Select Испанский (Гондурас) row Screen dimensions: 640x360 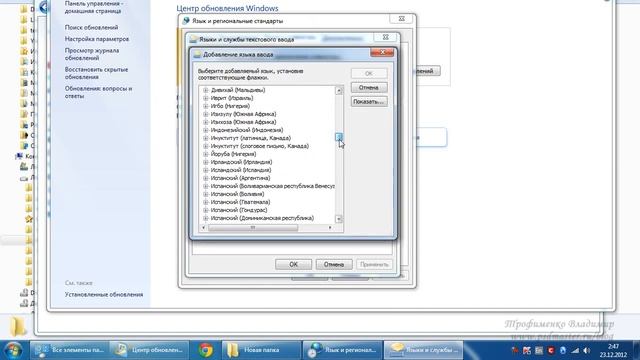click(239, 210)
